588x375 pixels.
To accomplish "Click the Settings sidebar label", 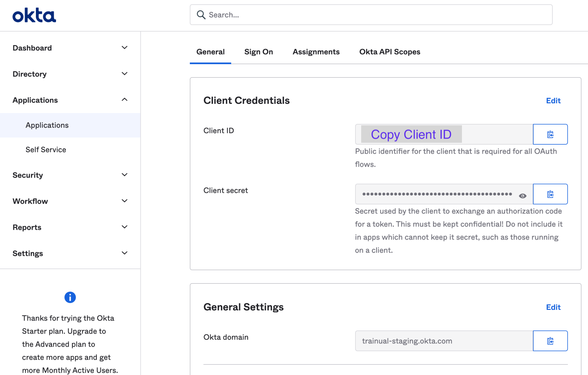I will 28,253.
